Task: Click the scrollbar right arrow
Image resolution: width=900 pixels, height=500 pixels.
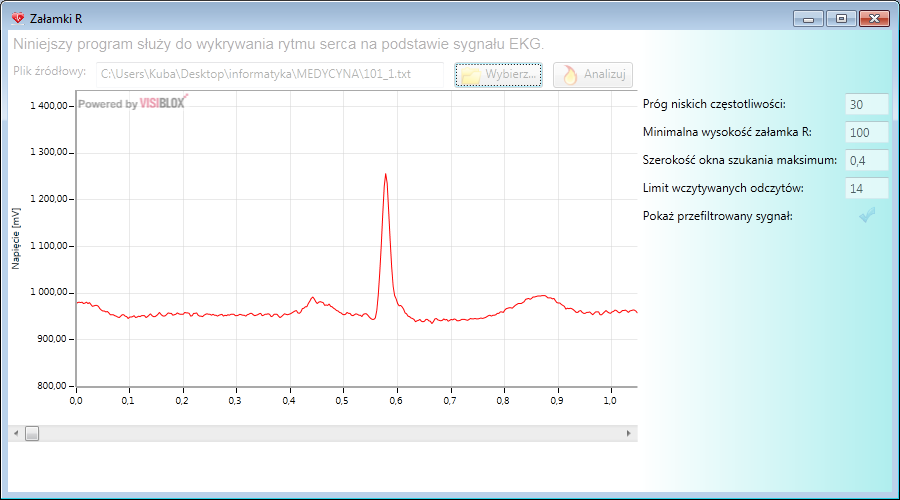Action: (x=629, y=433)
